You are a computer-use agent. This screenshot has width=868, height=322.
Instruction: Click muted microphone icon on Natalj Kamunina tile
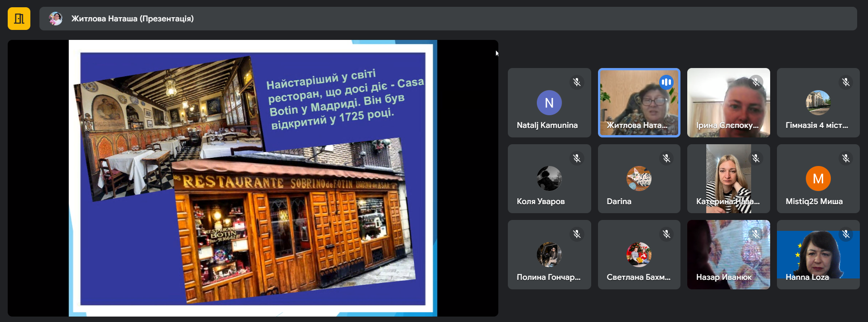tap(576, 82)
